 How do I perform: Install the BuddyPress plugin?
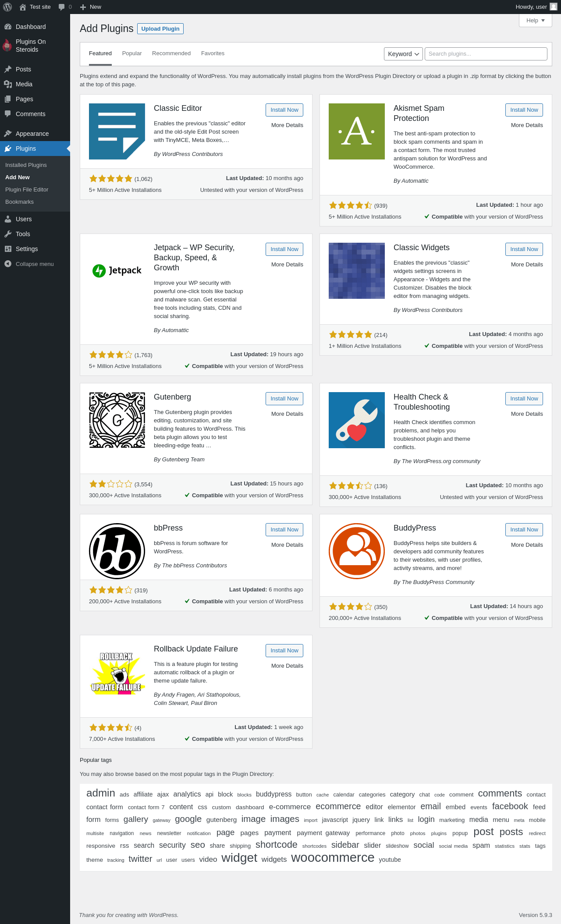pyautogui.click(x=524, y=530)
